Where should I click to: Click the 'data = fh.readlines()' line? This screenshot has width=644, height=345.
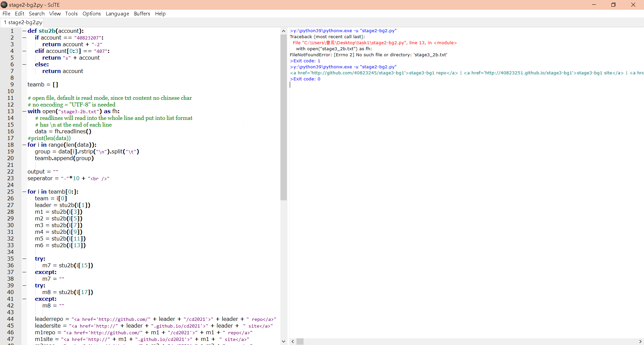coord(63,131)
